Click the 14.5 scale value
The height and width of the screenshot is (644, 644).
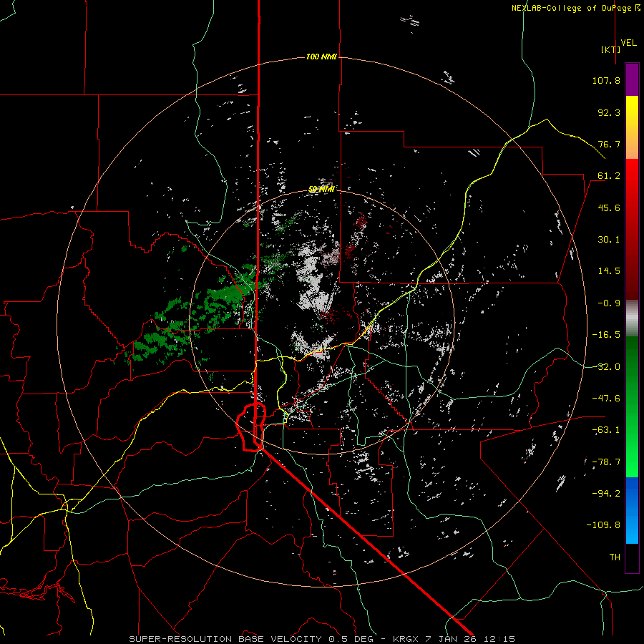pos(609,271)
